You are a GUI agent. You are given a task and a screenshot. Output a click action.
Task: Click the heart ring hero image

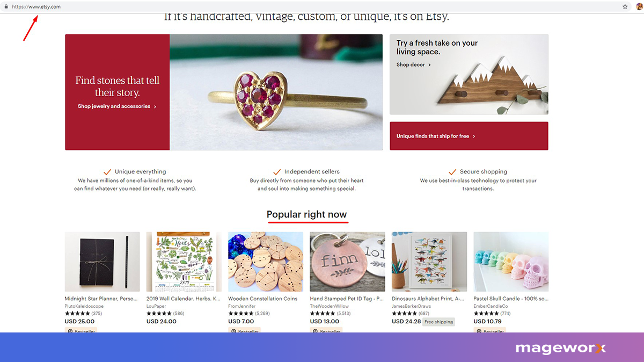276,92
